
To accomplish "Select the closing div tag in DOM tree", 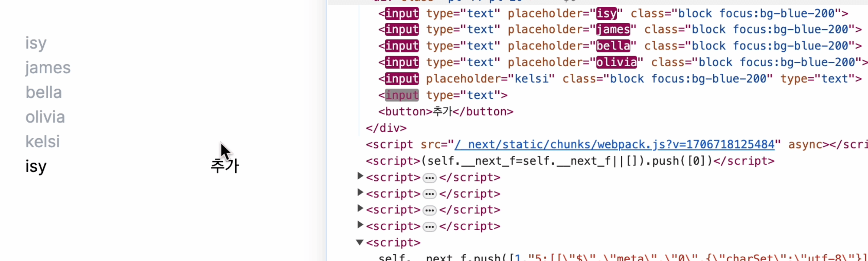I will coord(386,128).
